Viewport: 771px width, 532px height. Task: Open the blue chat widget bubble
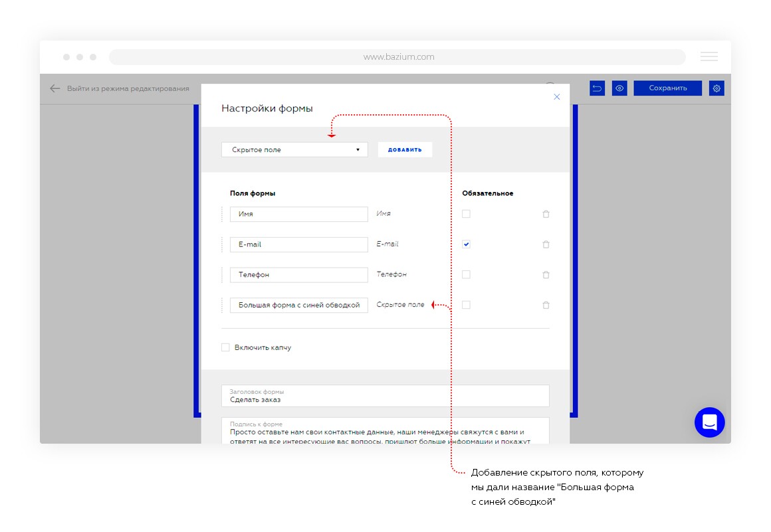pos(710,422)
